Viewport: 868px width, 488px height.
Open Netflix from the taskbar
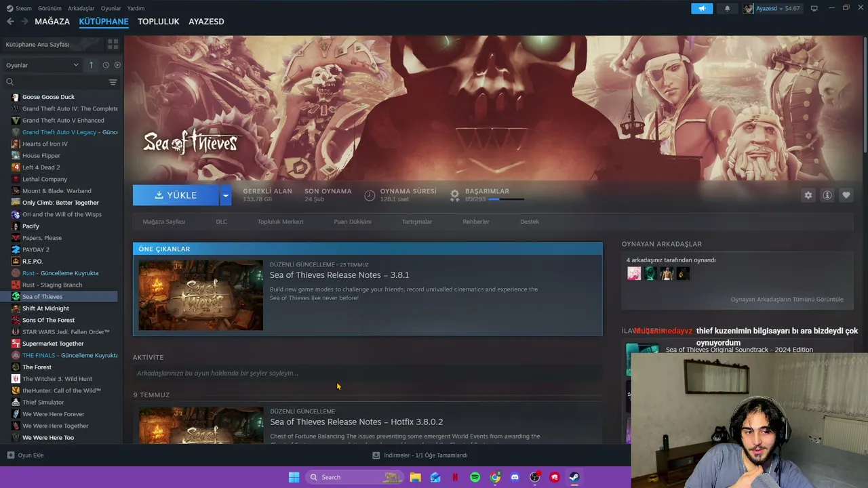tap(455, 477)
